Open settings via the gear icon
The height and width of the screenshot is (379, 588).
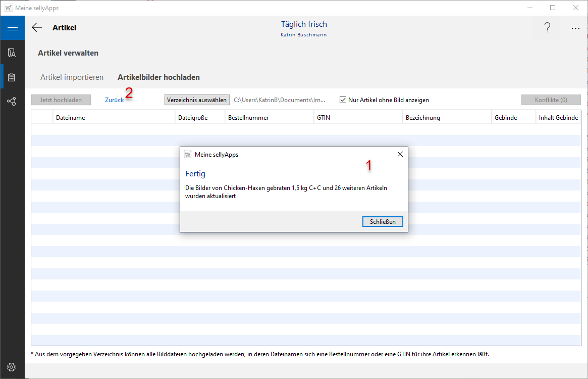(12, 367)
